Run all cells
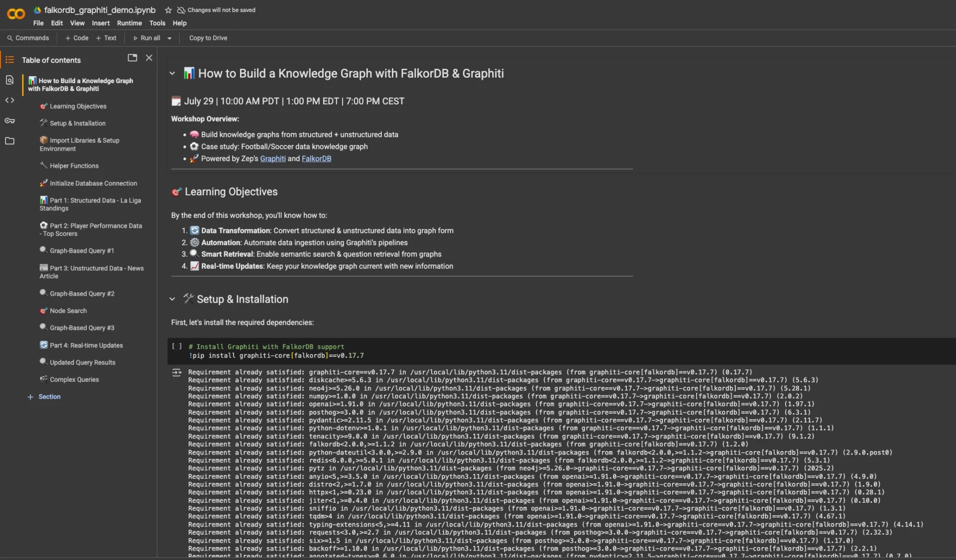 coord(146,38)
